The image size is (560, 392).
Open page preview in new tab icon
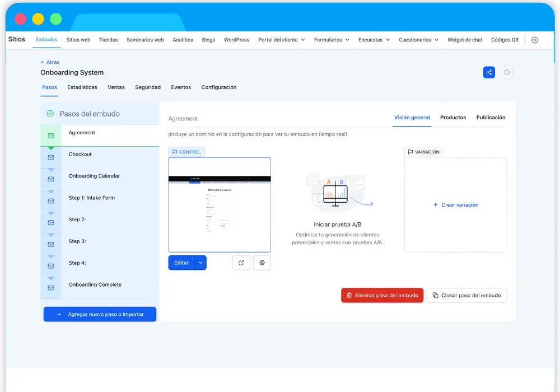(x=241, y=263)
